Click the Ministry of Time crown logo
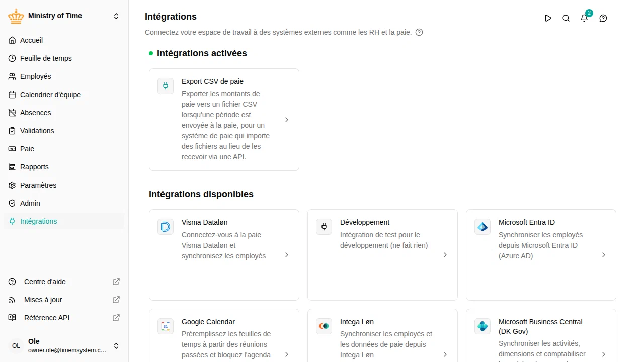 pyautogui.click(x=16, y=16)
